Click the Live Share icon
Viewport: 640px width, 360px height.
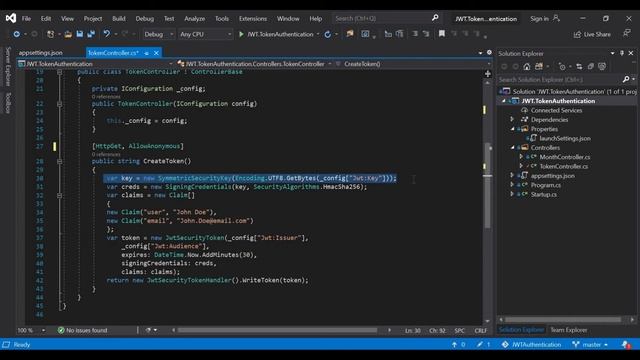(x=577, y=34)
